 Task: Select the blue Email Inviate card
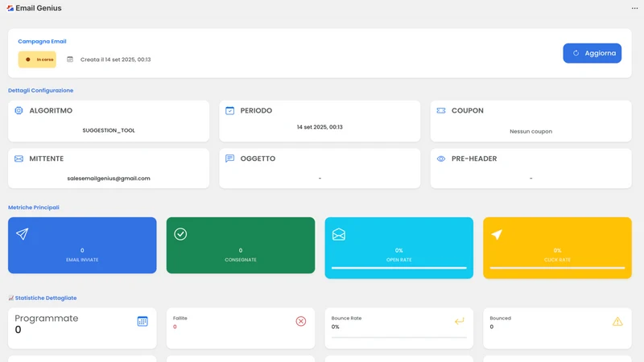pos(82,245)
